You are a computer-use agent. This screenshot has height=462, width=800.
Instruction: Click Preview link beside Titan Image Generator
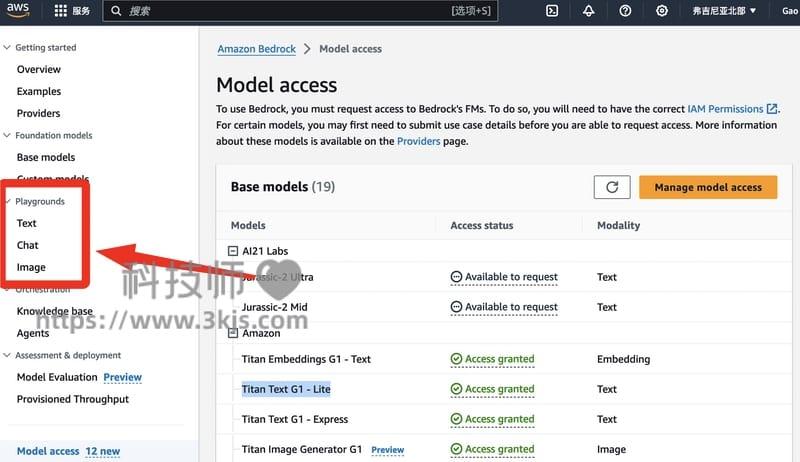387,450
